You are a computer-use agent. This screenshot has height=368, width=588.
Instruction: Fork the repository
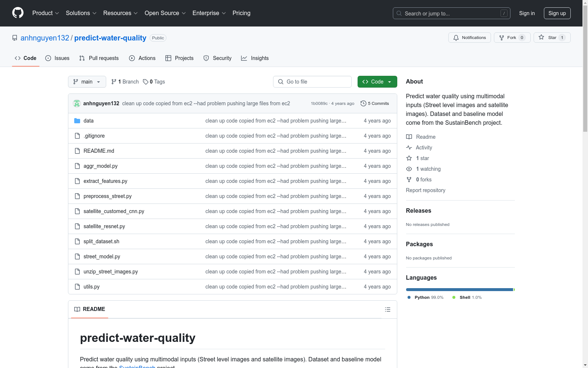(x=511, y=37)
